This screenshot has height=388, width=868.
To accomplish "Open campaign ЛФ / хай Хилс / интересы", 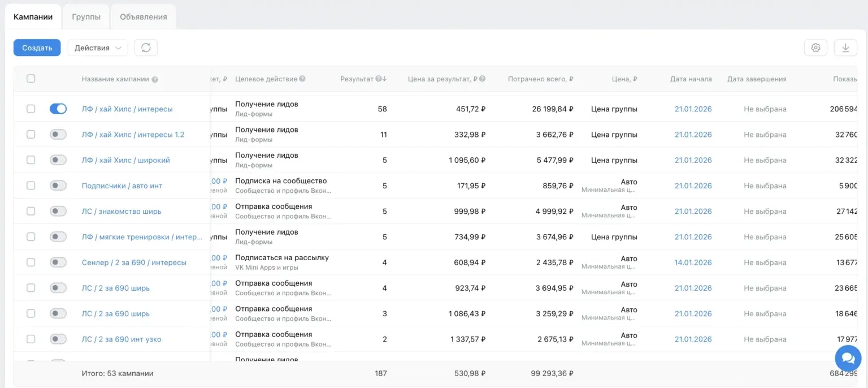I will pyautogui.click(x=127, y=109).
